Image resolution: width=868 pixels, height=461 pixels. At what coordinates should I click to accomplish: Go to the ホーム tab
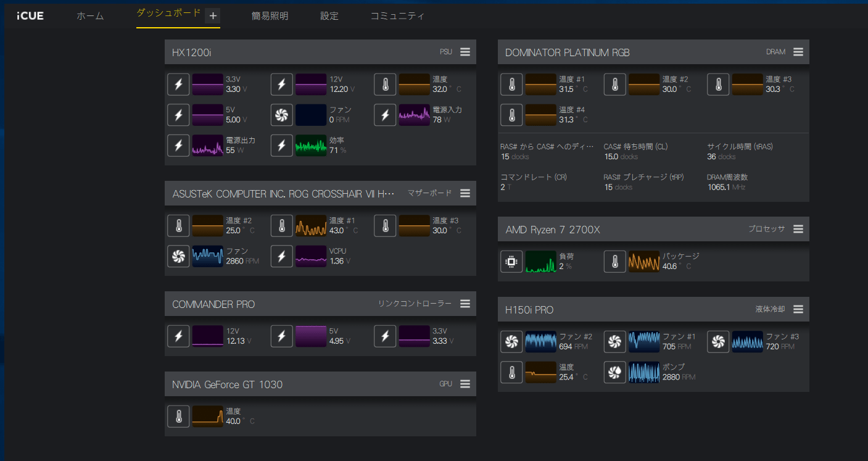point(90,16)
